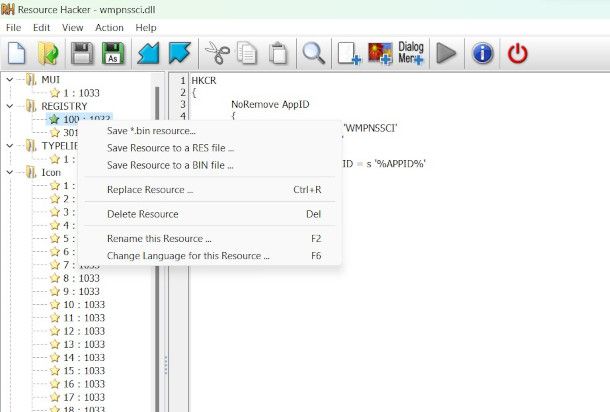
Task: Click the star icon beside 12 : 1033
Action: click(55, 331)
